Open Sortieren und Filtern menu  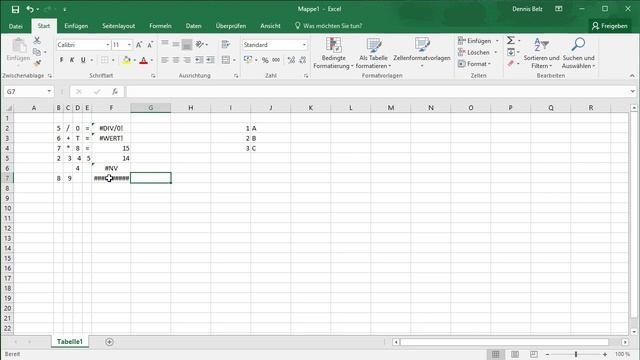tap(541, 53)
